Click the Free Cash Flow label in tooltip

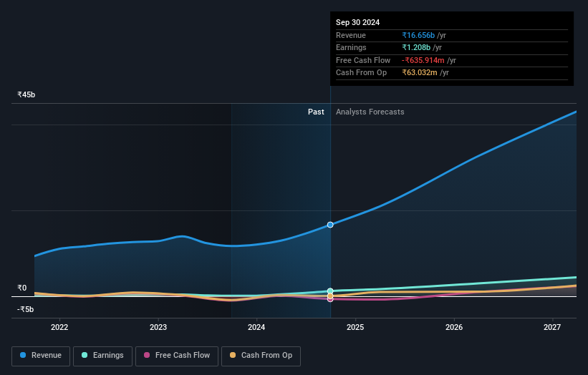[x=363, y=60]
